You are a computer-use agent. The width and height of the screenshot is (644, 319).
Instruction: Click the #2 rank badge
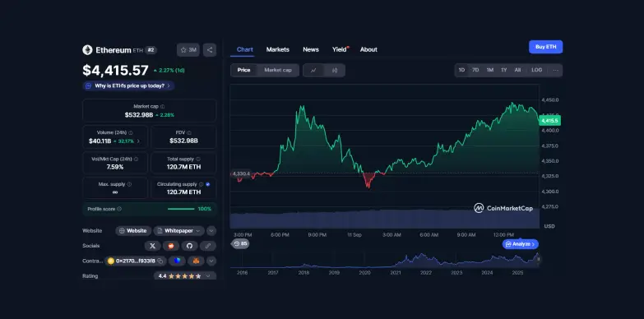click(x=151, y=50)
